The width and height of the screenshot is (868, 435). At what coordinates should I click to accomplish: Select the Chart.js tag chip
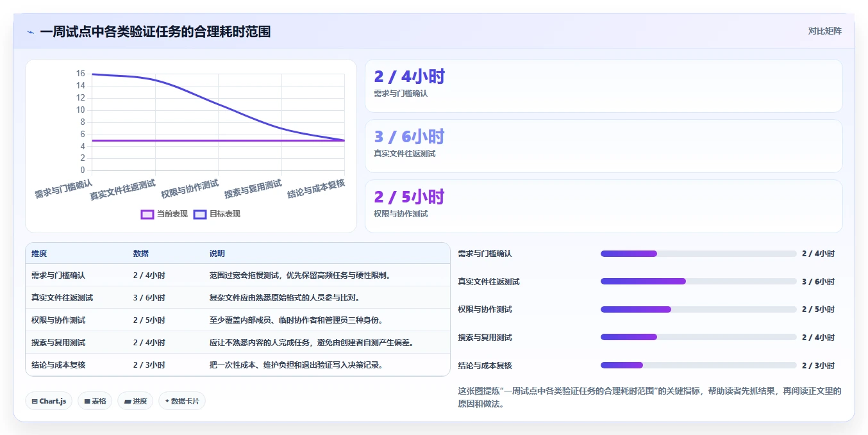[49, 401]
